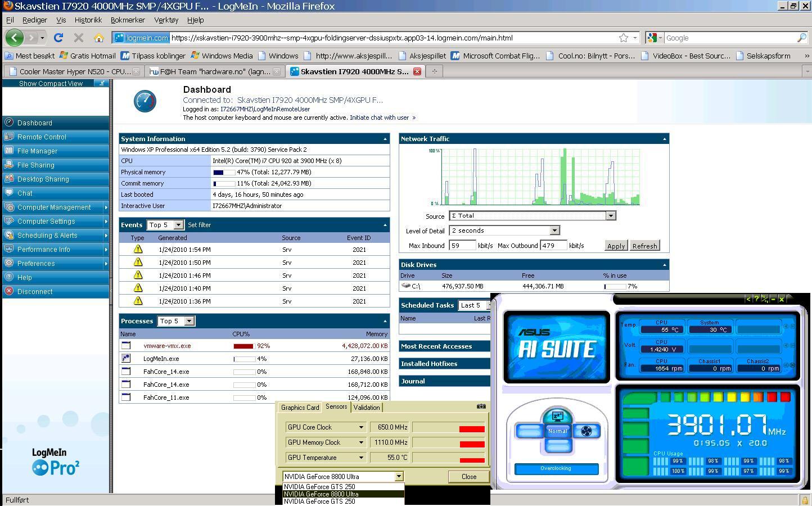Click Close in the GPU sensors panel

click(468, 477)
